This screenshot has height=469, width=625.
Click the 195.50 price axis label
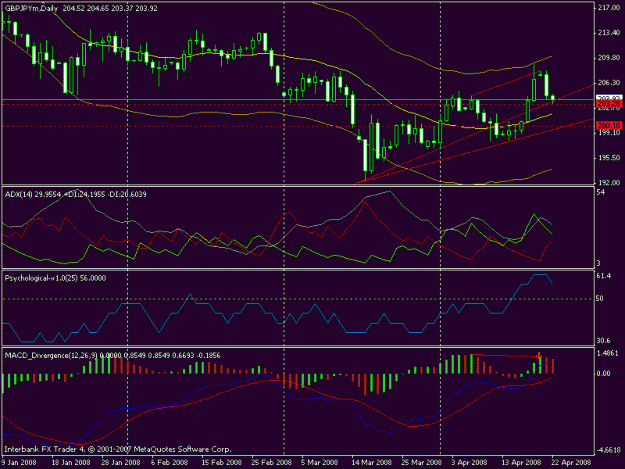(x=609, y=158)
